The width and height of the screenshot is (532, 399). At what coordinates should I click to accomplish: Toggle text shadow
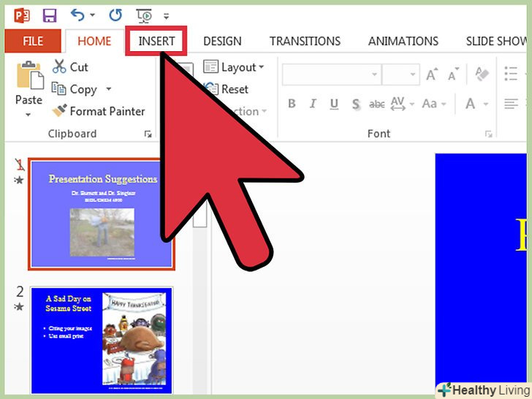click(356, 104)
